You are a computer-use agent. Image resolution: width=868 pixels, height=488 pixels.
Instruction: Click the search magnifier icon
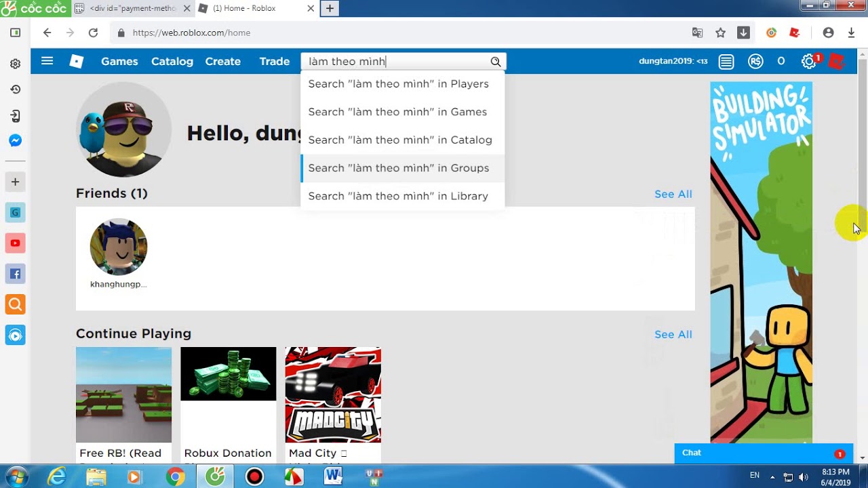tap(496, 62)
